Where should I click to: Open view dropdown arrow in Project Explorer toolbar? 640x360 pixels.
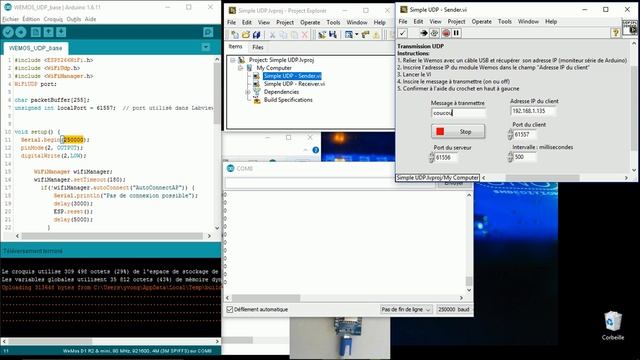coord(356,35)
